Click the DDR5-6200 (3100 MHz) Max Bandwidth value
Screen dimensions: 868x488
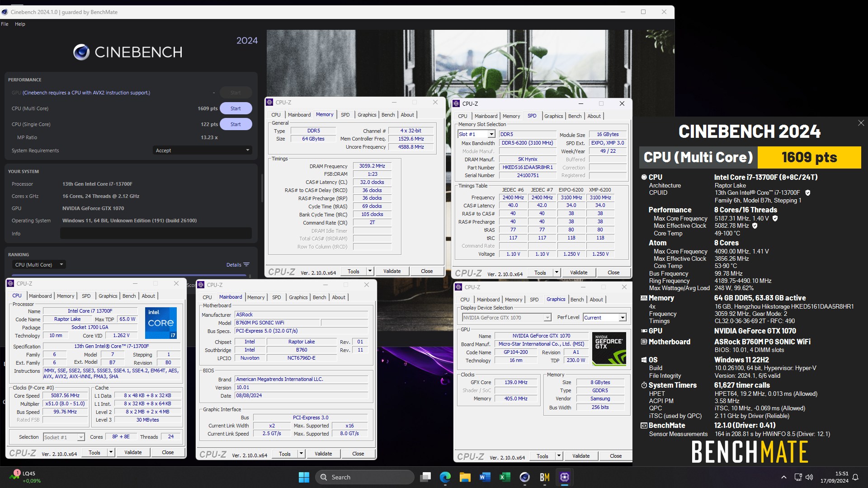(x=527, y=143)
